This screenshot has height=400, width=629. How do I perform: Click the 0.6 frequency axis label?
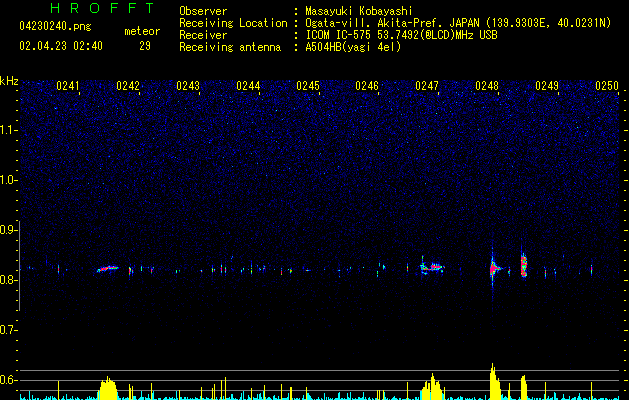click(x=8, y=380)
